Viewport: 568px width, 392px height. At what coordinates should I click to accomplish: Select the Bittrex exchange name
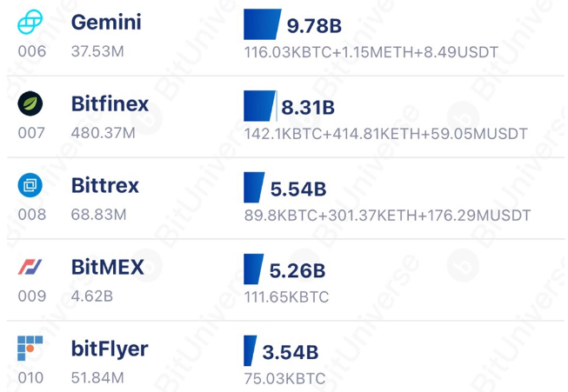(105, 186)
